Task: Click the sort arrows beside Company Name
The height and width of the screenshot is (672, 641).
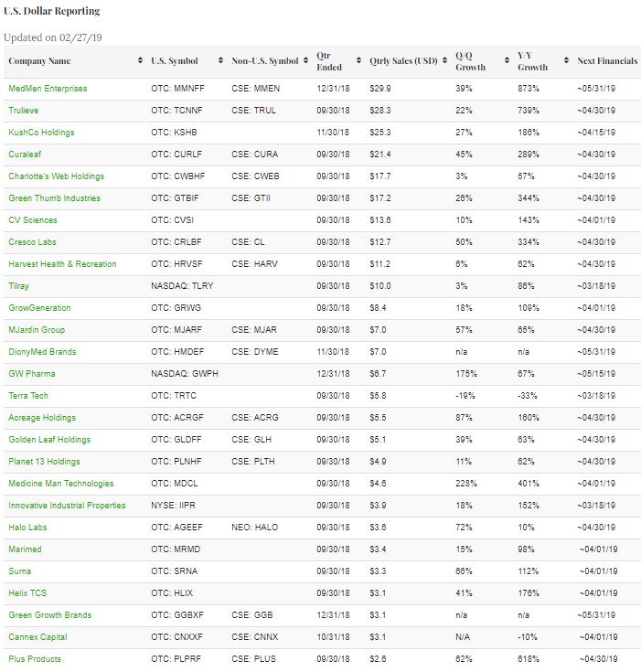Action: (139, 61)
